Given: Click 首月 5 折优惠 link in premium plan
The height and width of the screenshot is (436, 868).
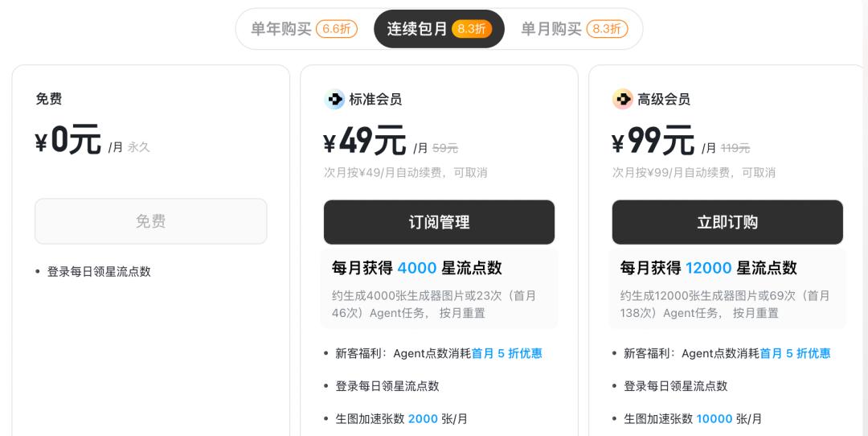Looking at the screenshot, I should (x=795, y=353).
